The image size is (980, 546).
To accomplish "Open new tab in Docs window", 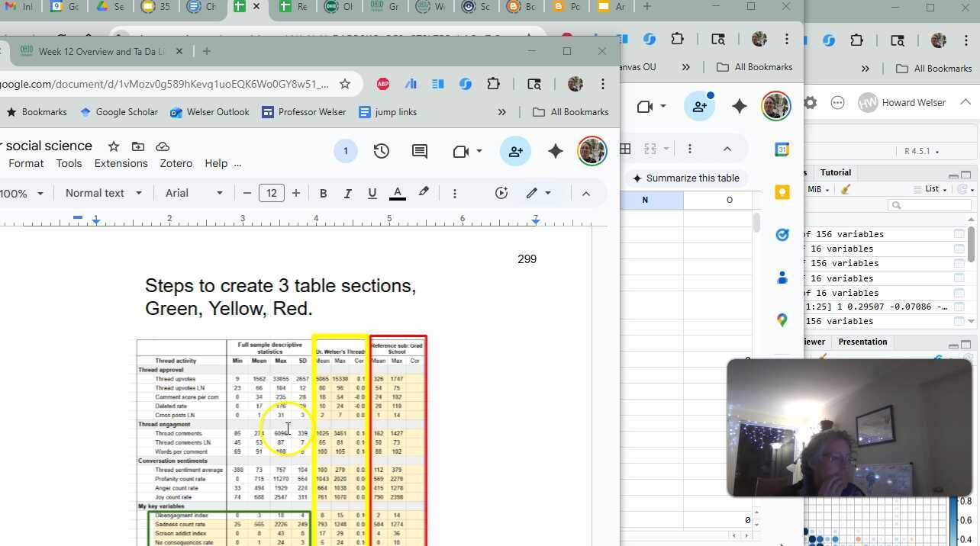I will 207,51.
